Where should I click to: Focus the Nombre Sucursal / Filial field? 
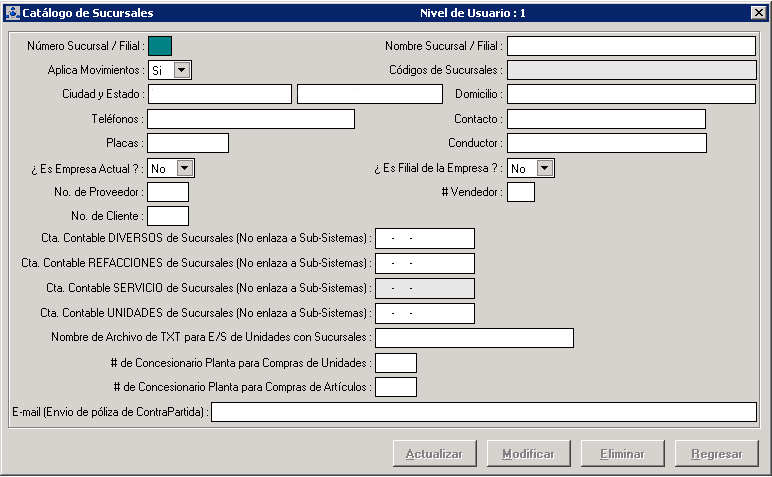(x=631, y=46)
